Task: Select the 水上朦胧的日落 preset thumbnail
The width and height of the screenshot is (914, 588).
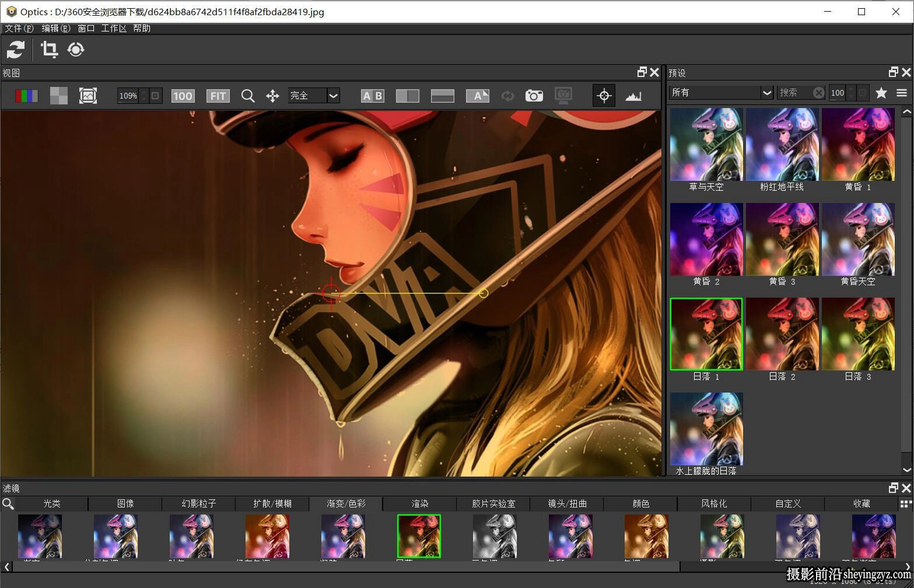Action: click(706, 429)
